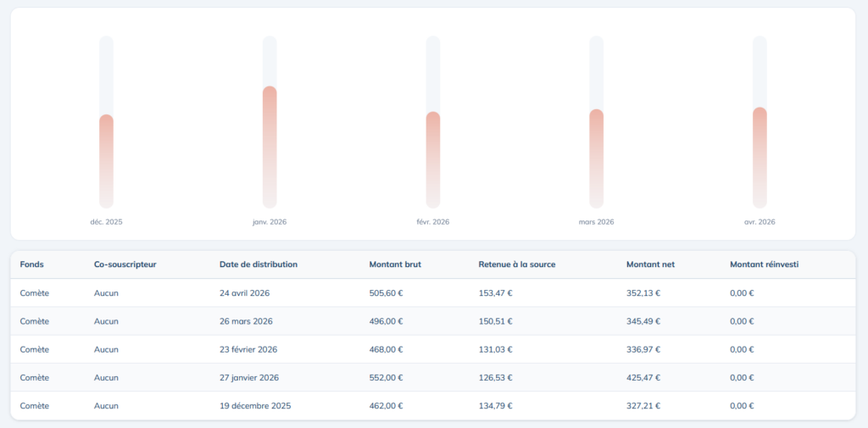Sort by Co-souscripteur column header
This screenshot has width=868, height=428.
(x=125, y=264)
